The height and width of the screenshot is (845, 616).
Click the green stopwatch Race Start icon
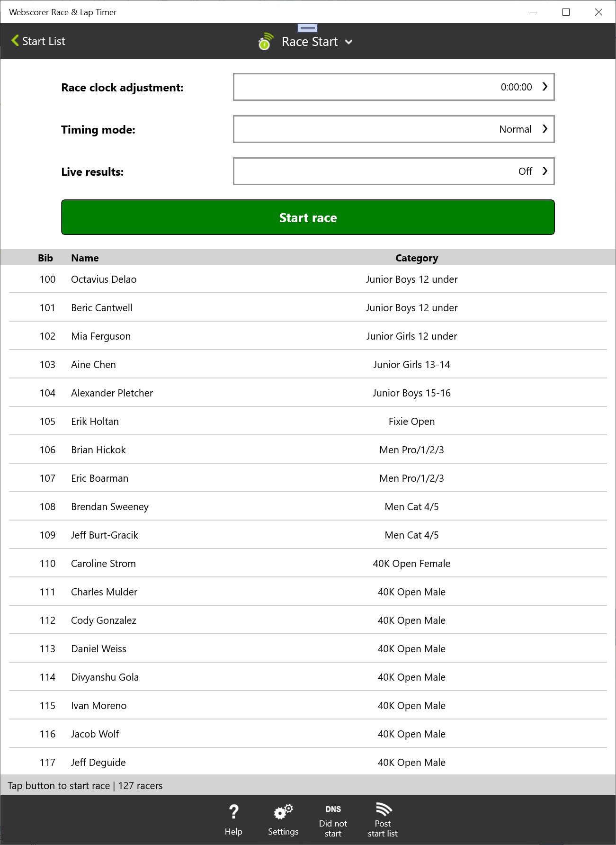(x=266, y=42)
